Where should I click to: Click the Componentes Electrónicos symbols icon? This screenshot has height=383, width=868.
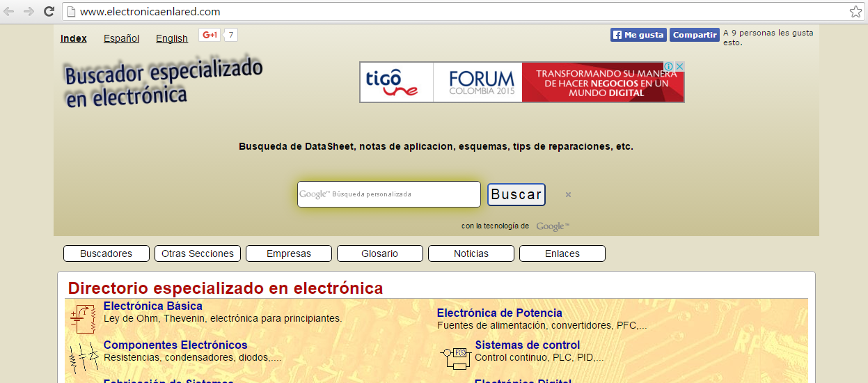point(84,358)
